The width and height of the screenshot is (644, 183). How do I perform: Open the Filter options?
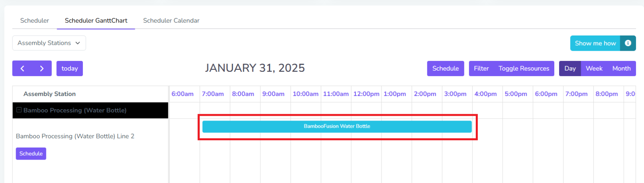pos(481,69)
